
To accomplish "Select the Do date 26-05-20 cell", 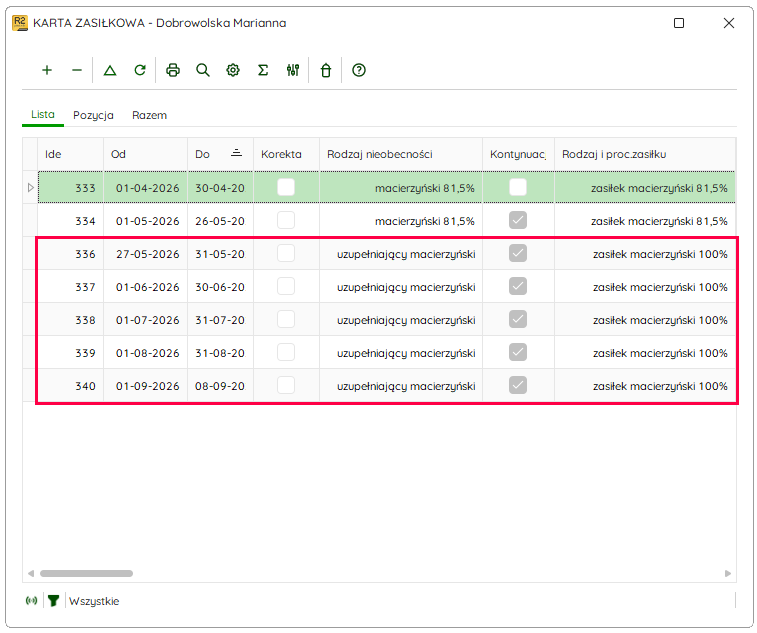I will pos(221,221).
